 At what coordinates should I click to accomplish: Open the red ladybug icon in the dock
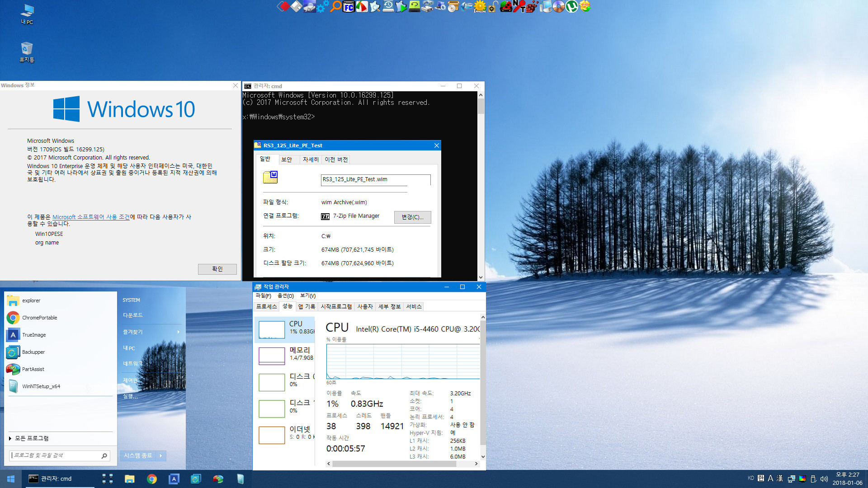coord(506,7)
